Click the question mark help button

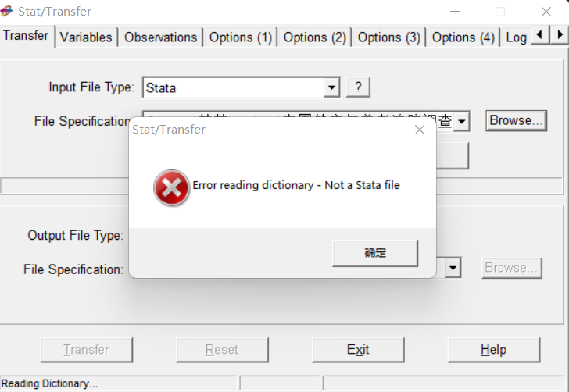pyautogui.click(x=357, y=87)
